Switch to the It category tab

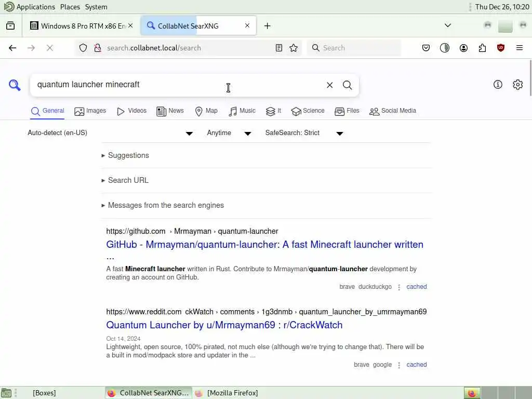click(x=273, y=111)
